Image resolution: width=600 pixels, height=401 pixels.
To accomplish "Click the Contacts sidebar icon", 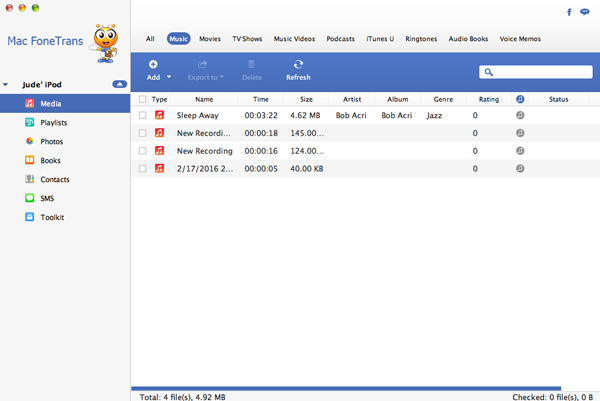I will click(x=29, y=179).
